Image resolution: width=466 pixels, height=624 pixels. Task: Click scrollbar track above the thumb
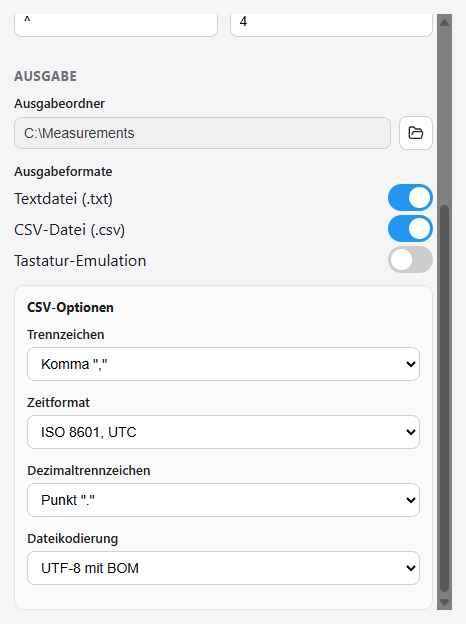click(444, 117)
